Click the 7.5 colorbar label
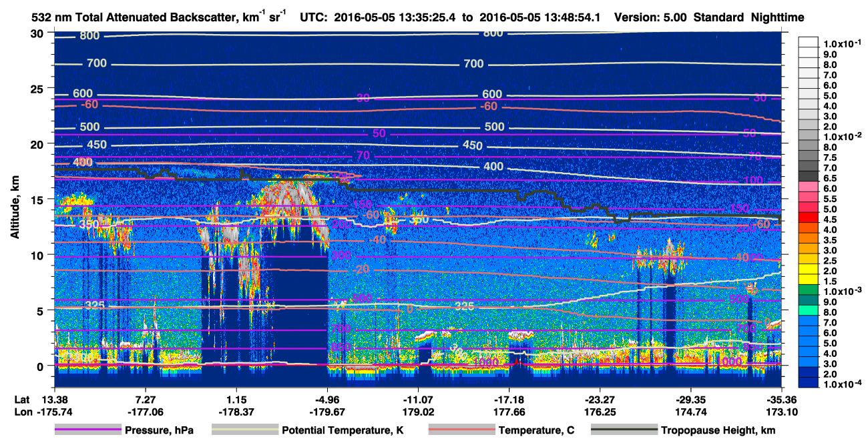The height and width of the screenshot is (445, 868). coord(831,157)
